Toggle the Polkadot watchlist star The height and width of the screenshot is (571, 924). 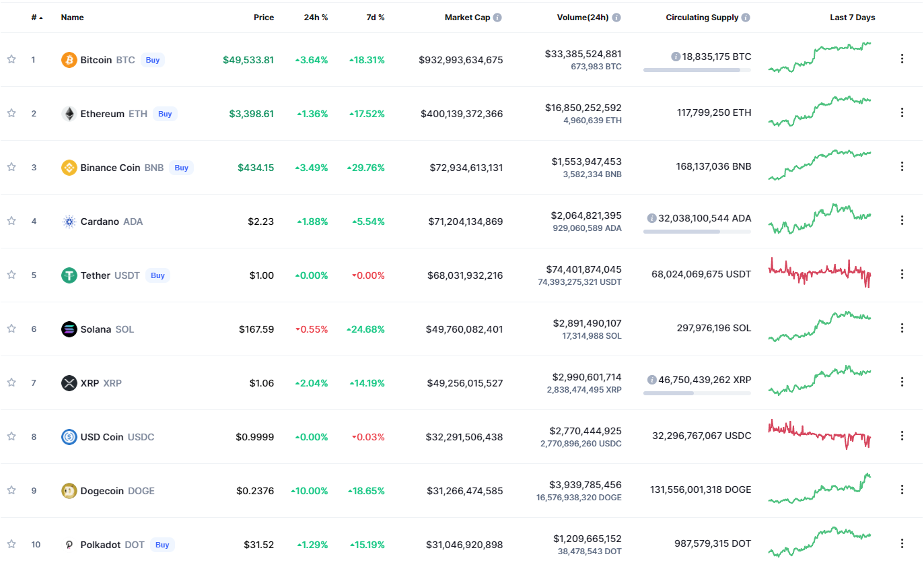point(11,544)
